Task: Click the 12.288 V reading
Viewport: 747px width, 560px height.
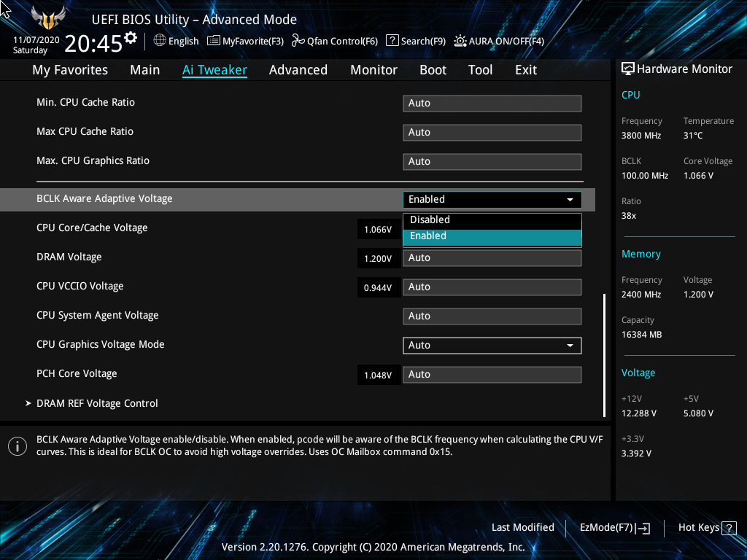Action: [x=639, y=413]
